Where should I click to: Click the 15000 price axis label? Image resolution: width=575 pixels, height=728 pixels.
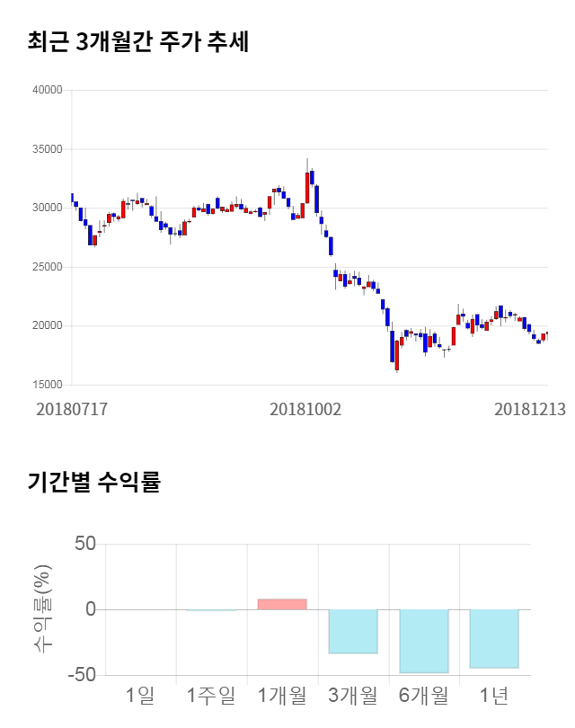click(x=46, y=385)
